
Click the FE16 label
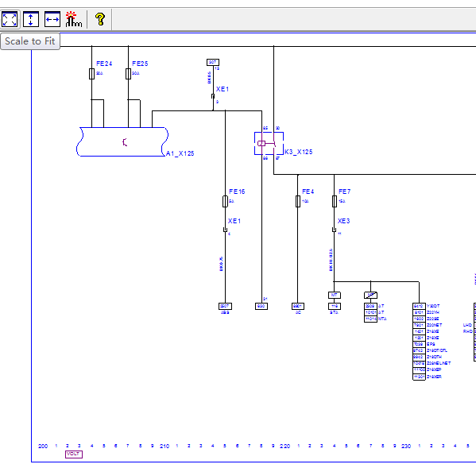(237, 191)
